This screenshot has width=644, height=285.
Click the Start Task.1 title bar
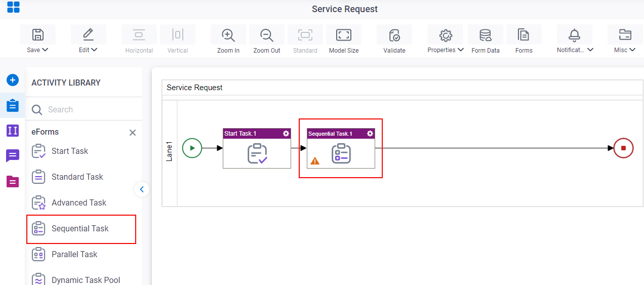[x=257, y=134]
